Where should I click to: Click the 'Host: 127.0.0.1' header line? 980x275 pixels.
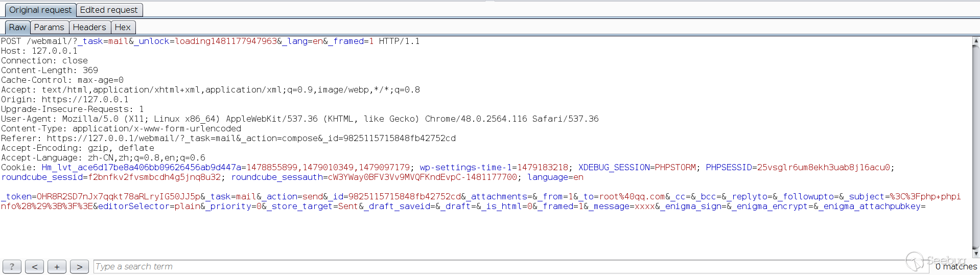[x=39, y=51]
